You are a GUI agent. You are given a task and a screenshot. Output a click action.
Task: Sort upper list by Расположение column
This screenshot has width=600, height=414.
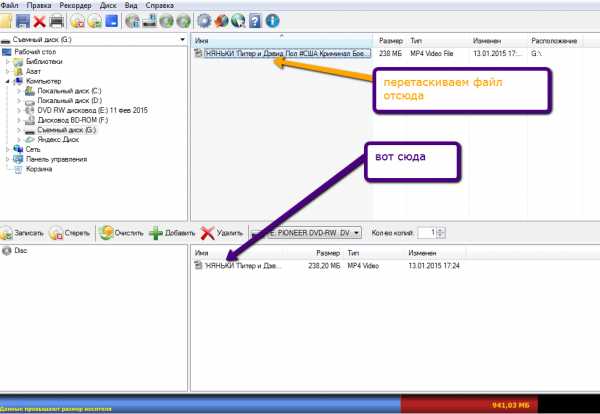tap(554, 41)
